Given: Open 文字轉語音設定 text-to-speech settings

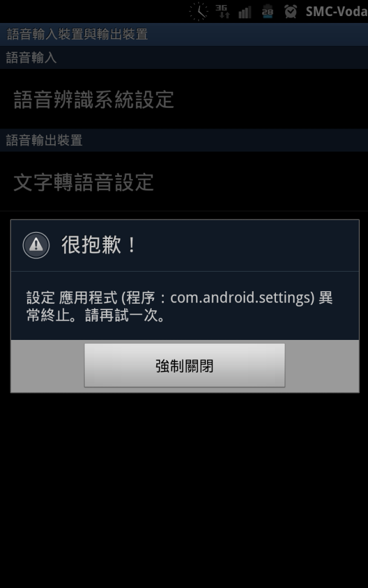Looking at the screenshot, I should click(x=184, y=181).
